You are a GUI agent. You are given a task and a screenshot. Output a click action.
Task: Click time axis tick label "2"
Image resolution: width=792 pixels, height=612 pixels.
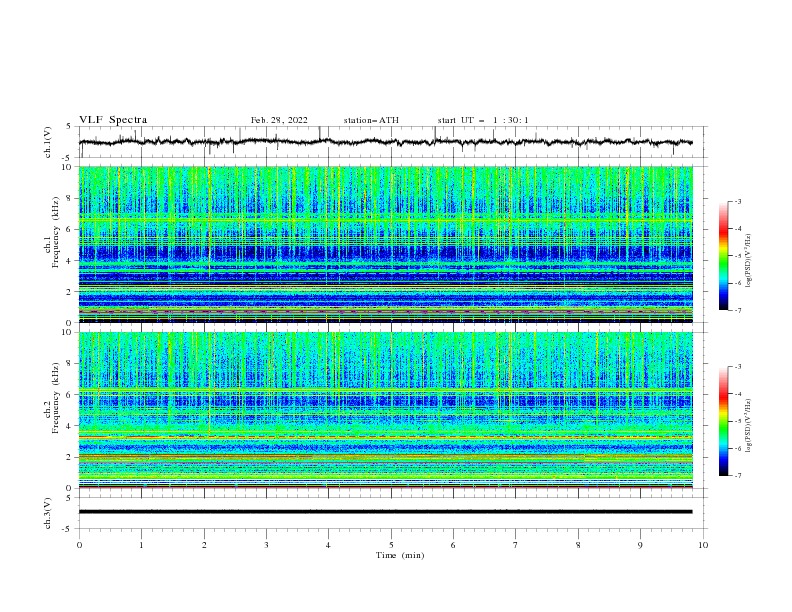tap(204, 545)
